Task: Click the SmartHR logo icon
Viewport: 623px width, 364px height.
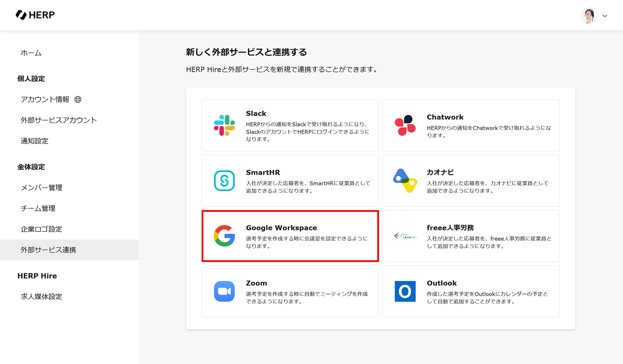Action: click(225, 181)
